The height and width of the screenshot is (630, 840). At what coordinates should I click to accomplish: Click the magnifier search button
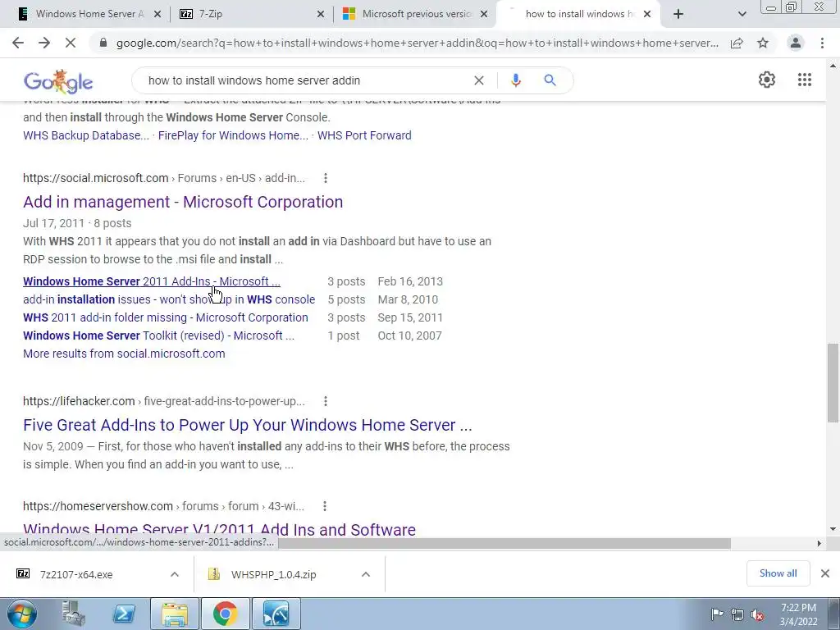pyautogui.click(x=550, y=80)
